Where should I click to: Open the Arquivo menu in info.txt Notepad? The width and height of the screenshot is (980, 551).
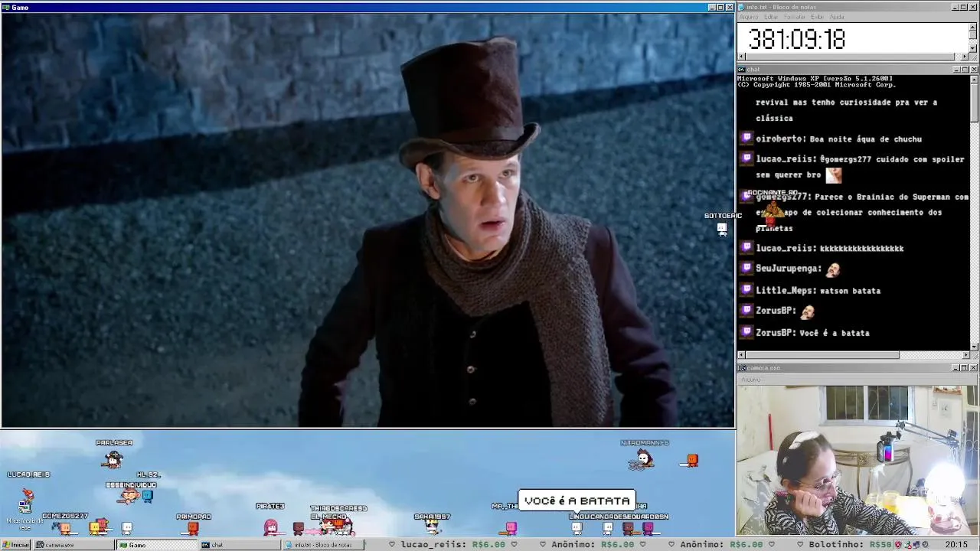(x=748, y=17)
